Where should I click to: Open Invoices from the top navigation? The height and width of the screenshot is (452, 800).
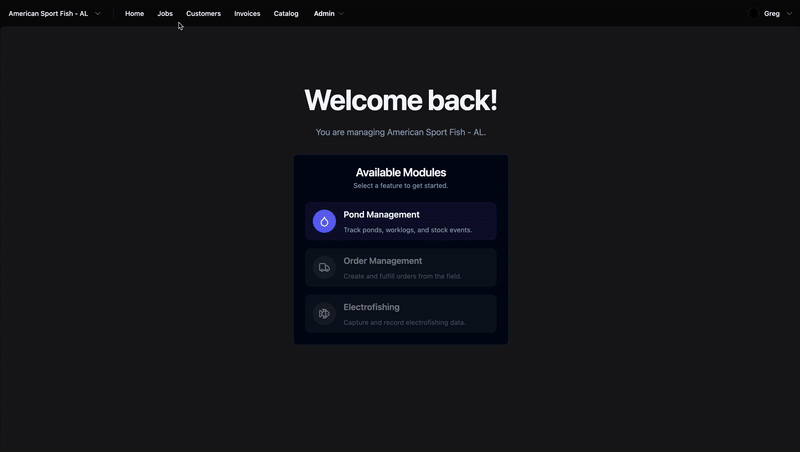[x=247, y=14]
